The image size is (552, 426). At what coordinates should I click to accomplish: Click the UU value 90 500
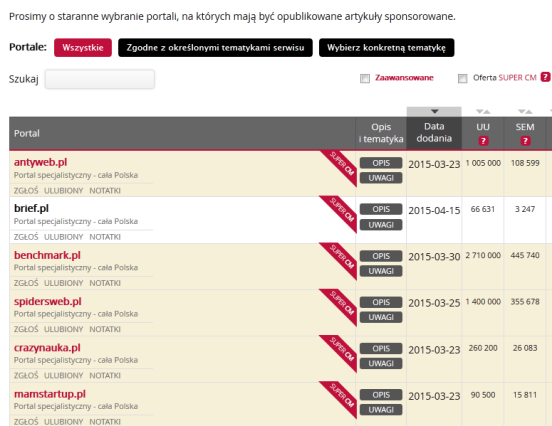pyautogui.click(x=483, y=395)
